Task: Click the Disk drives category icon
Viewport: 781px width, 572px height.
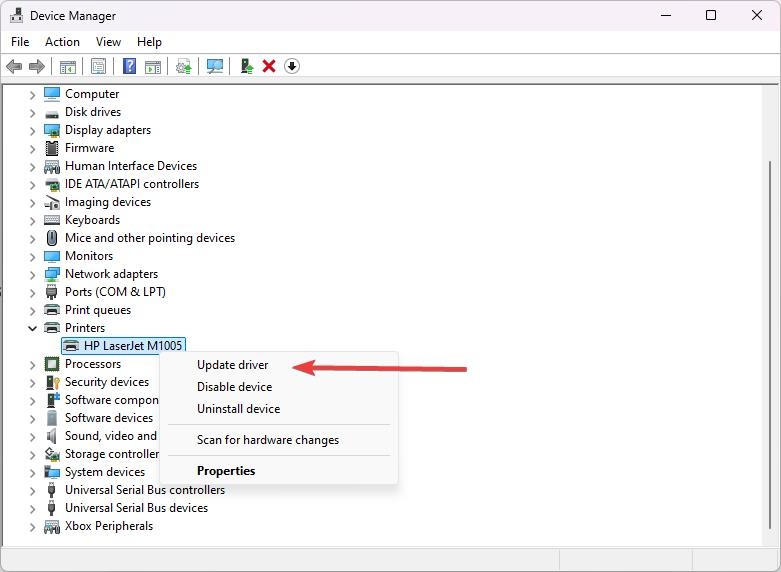Action: (x=52, y=114)
